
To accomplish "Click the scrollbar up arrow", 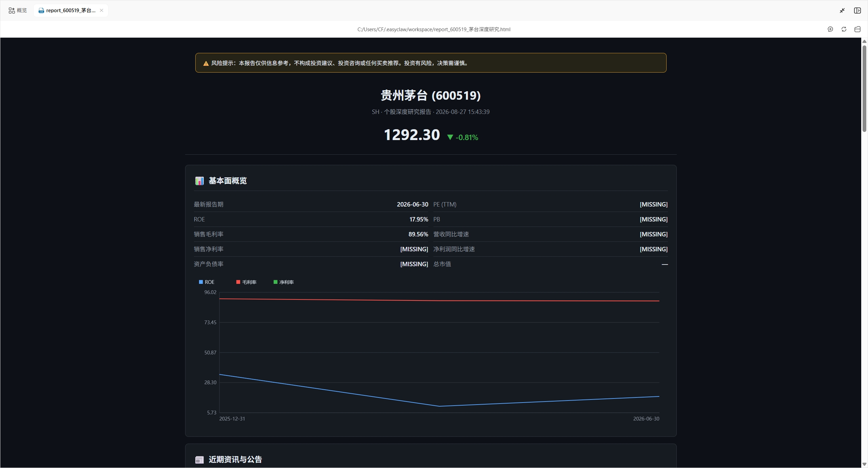I will [864, 41].
